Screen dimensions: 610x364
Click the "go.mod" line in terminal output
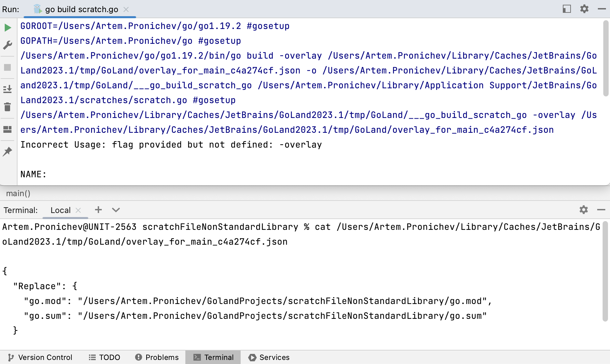tap(258, 301)
